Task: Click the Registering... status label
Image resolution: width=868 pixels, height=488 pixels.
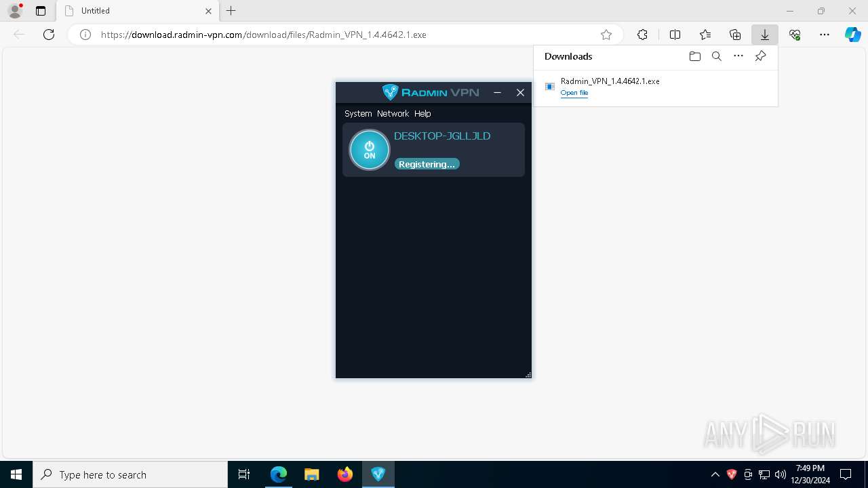Action: [x=427, y=164]
